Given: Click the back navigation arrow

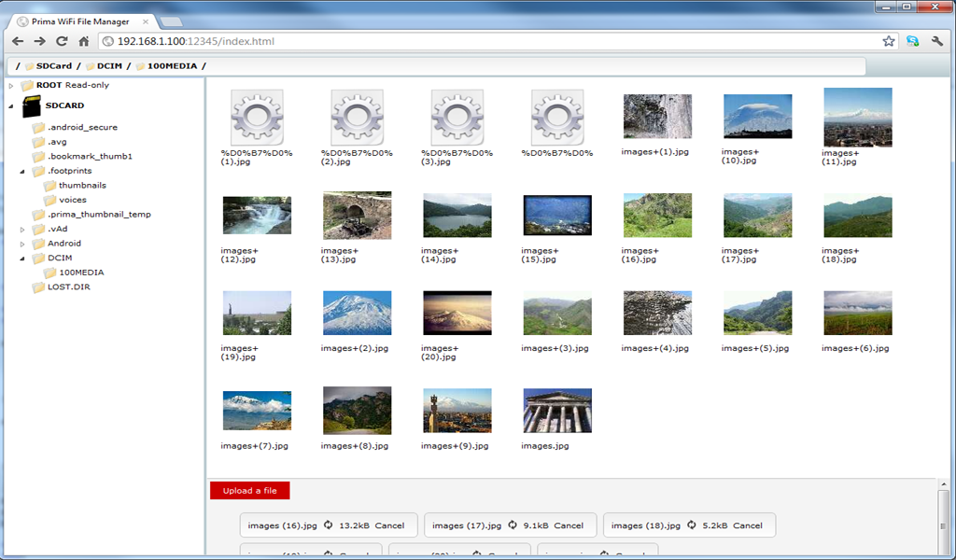Looking at the screenshot, I should tap(16, 41).
